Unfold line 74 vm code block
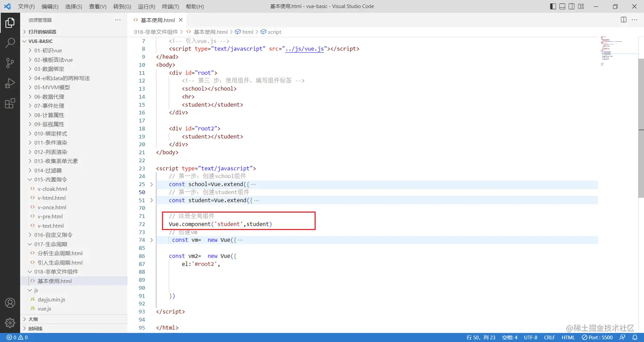Screen dimensions: 644x342 pyautogui.click(x=151, y=240)
